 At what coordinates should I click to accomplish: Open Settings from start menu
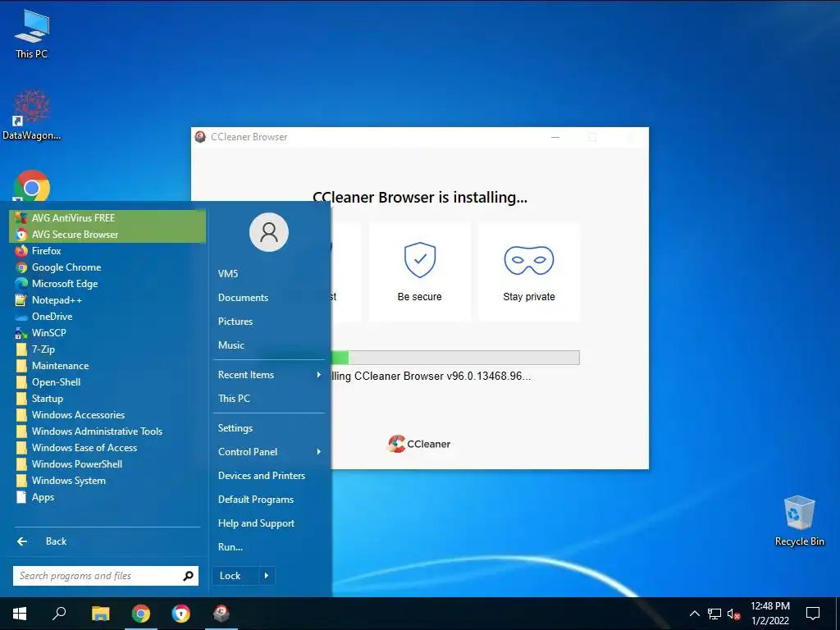click(x=269, y=428)
